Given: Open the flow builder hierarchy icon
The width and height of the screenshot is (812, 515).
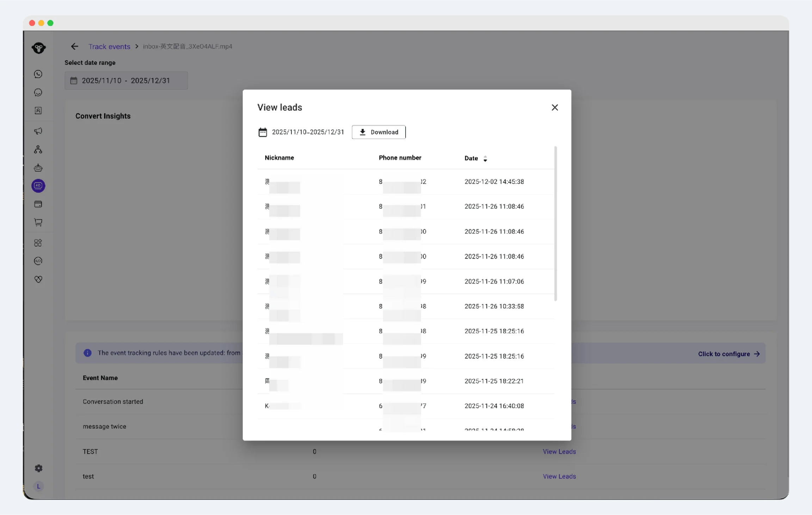Looking at the screenshot, I should (38, 150).
